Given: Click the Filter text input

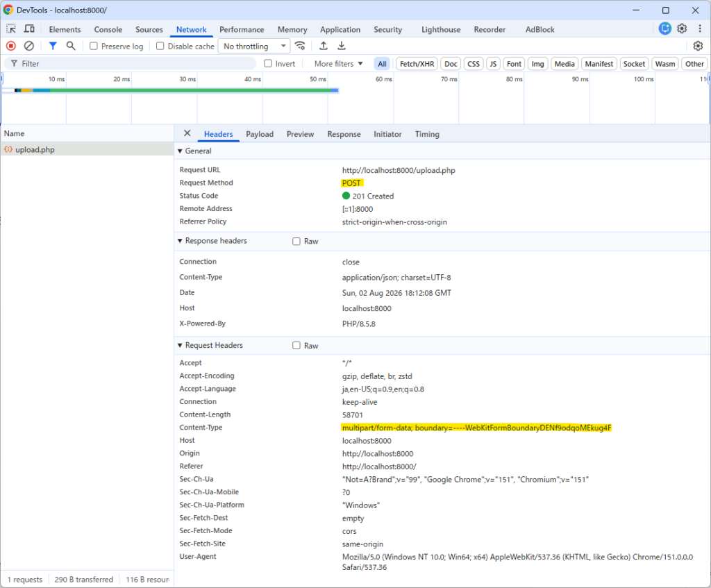Looking at the screenshot, I should pyautogui.click(x=131, y=63).
